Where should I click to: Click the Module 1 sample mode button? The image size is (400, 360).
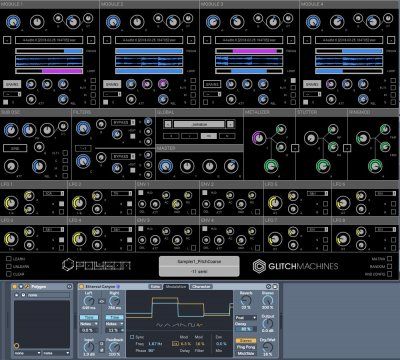[12, 84]
